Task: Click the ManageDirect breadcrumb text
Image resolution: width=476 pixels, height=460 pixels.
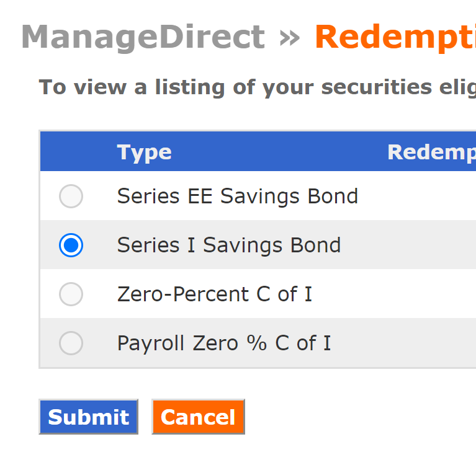Action: coord(143,37)
